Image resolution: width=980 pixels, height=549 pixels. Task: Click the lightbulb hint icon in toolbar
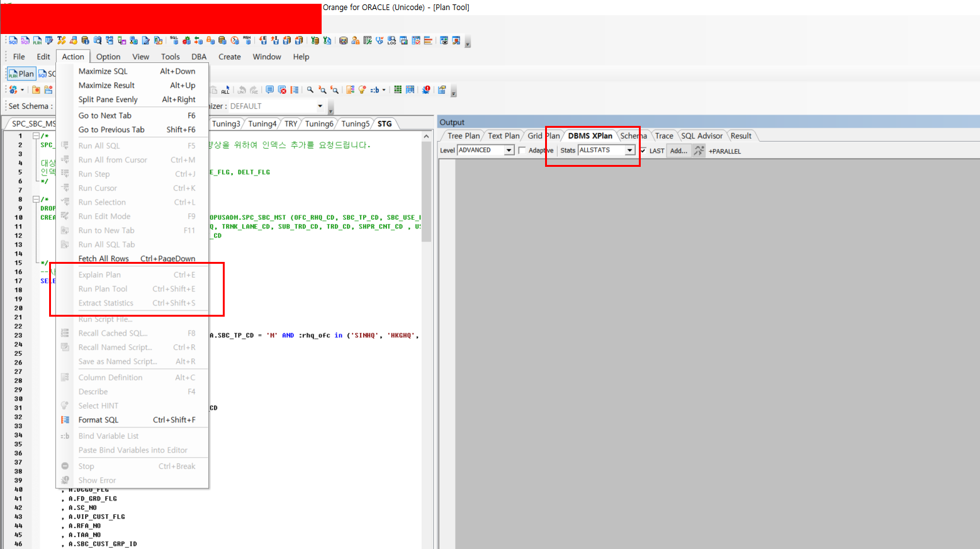point(363,90)
